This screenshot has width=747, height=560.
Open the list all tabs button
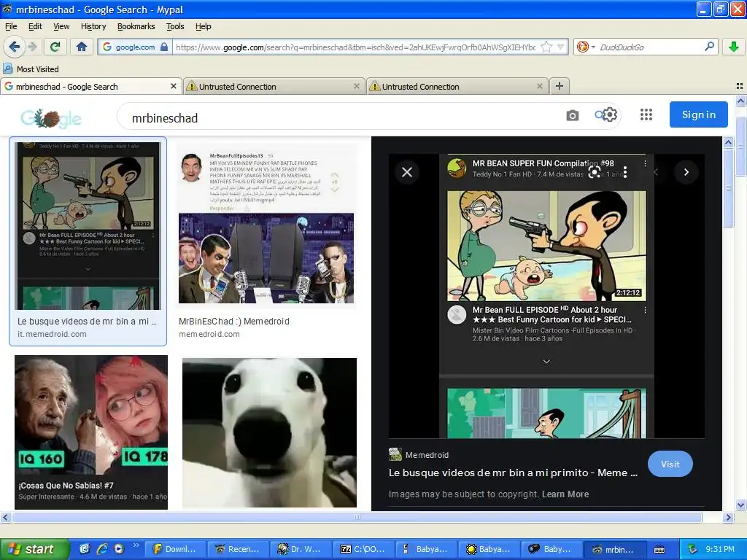pyautogui.click(x=740, y=86)
